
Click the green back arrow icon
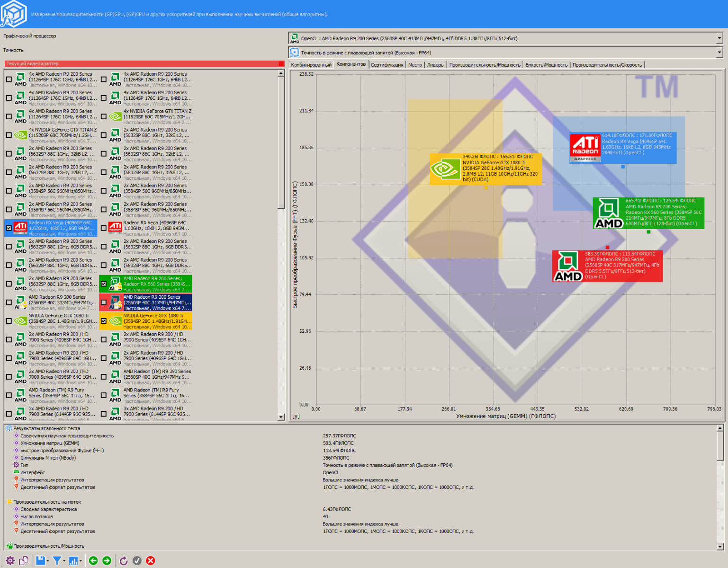click(x=93, y=561)
